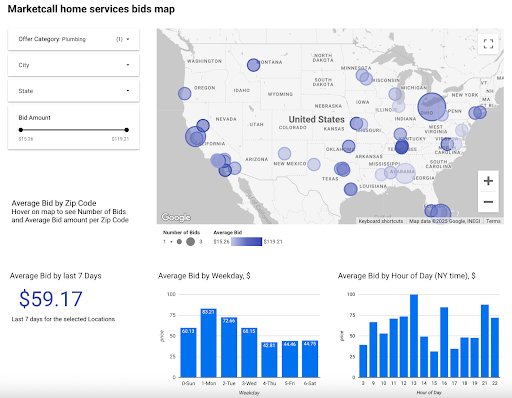Screen dimensions: 512x398
Task: Open the map Terms link
Action: [x=493, y=221]
